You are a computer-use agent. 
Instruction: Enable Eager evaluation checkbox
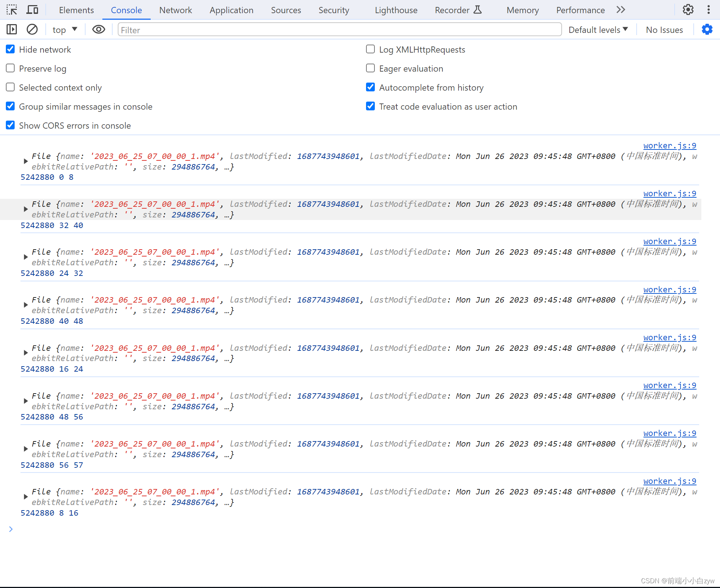[x=370, y=68]
